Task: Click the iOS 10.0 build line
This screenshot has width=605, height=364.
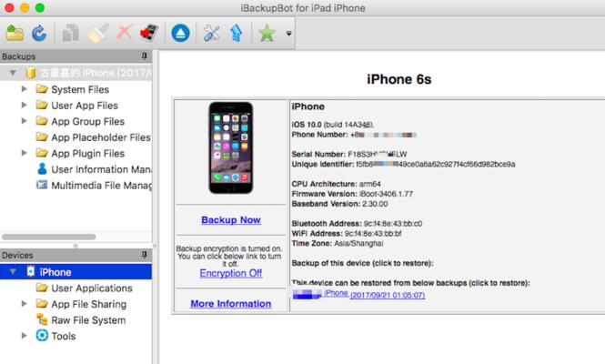Action: click(x=332, y=125)
